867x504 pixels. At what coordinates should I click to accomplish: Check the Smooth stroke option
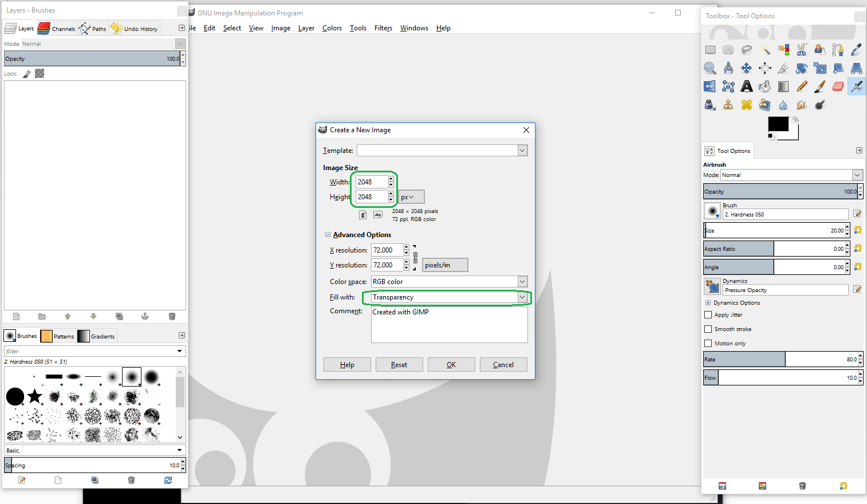[x=708, y=329]
